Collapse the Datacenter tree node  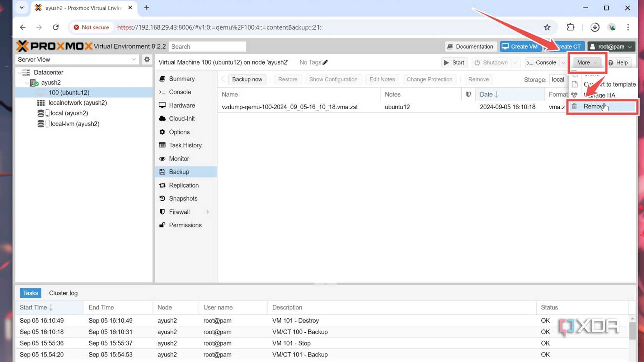coord(20,73)
